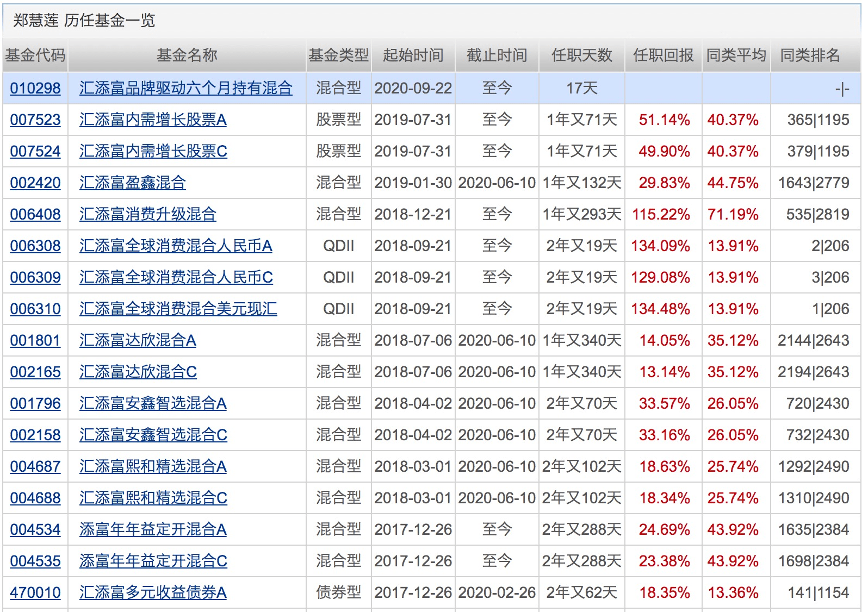Select the 2144|2643 ranking cell
The image size is (868, 612).
[x=814, y=340]
